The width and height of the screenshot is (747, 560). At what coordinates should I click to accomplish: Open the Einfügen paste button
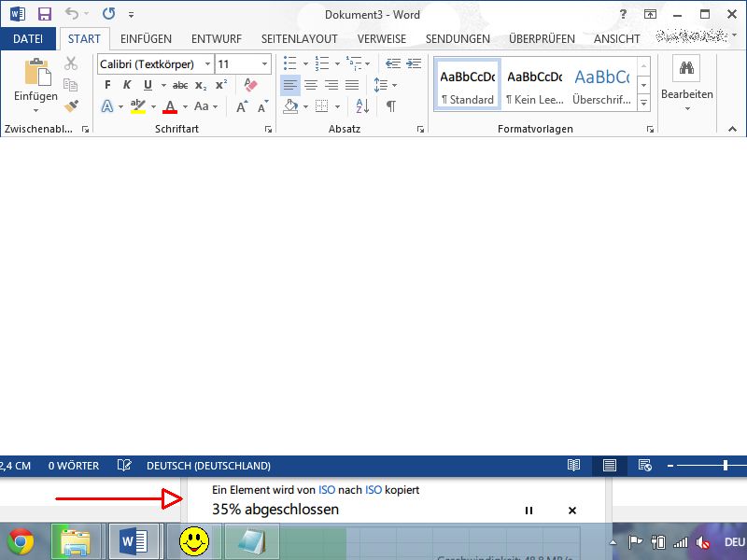(x=36, y=86)
